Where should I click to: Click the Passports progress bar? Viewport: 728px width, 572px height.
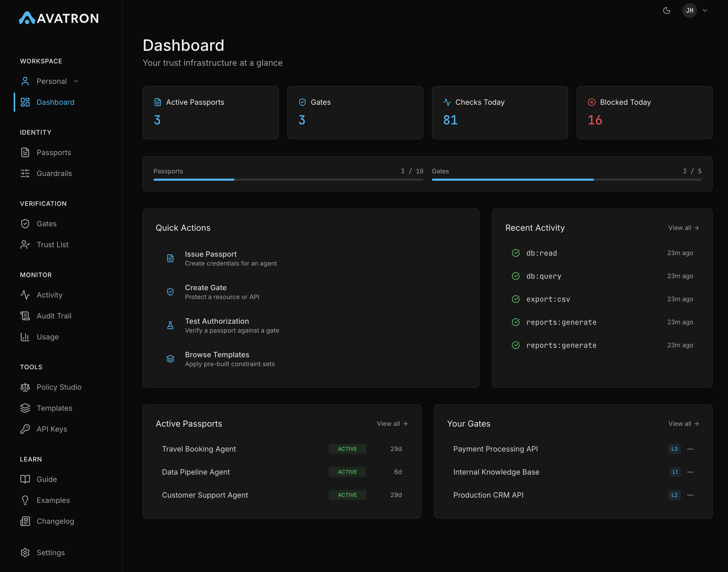click(288, 179)
